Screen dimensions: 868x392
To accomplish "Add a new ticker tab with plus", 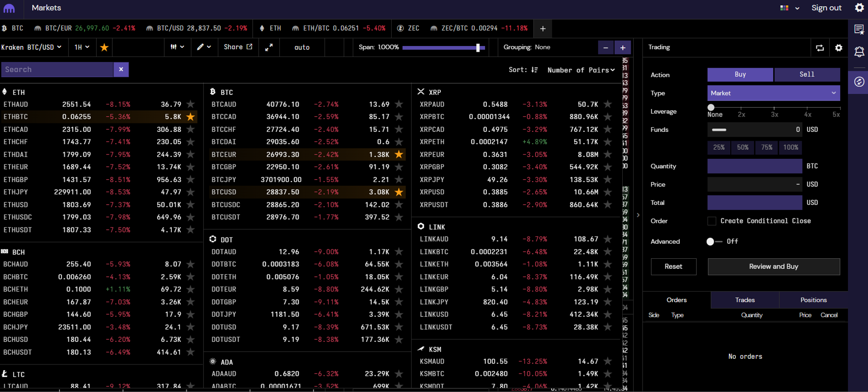I will tap(543, 29).
